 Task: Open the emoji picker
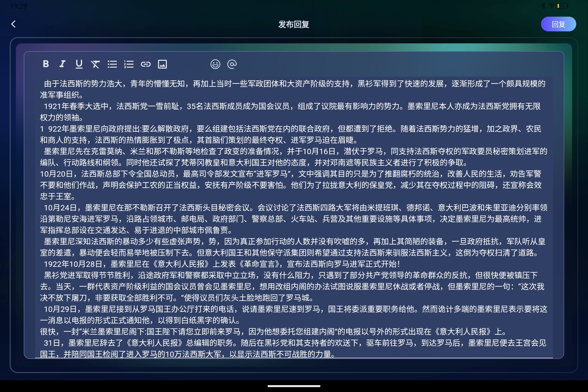tap(215, 64)
